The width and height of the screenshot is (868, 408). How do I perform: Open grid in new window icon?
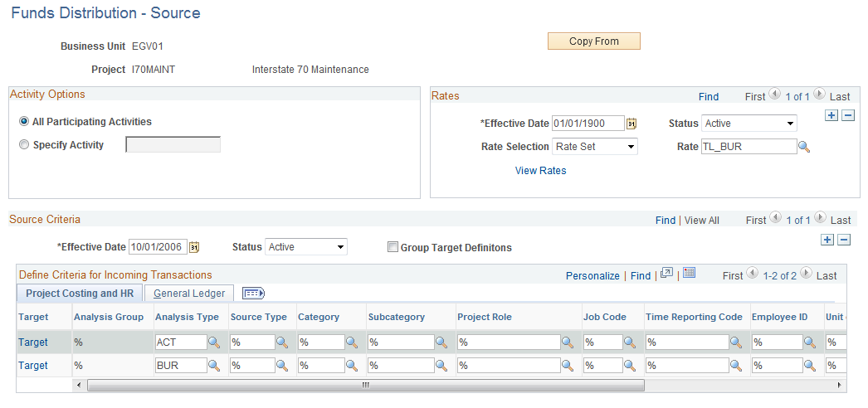pos(667,273)
